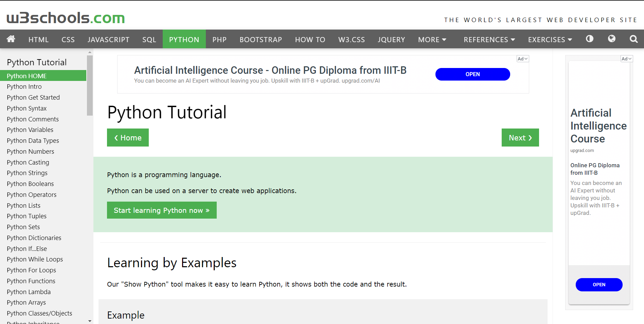Select HOW TO in the navigation
This screenshot has width=644, height=324.
[x=310, y=39]
